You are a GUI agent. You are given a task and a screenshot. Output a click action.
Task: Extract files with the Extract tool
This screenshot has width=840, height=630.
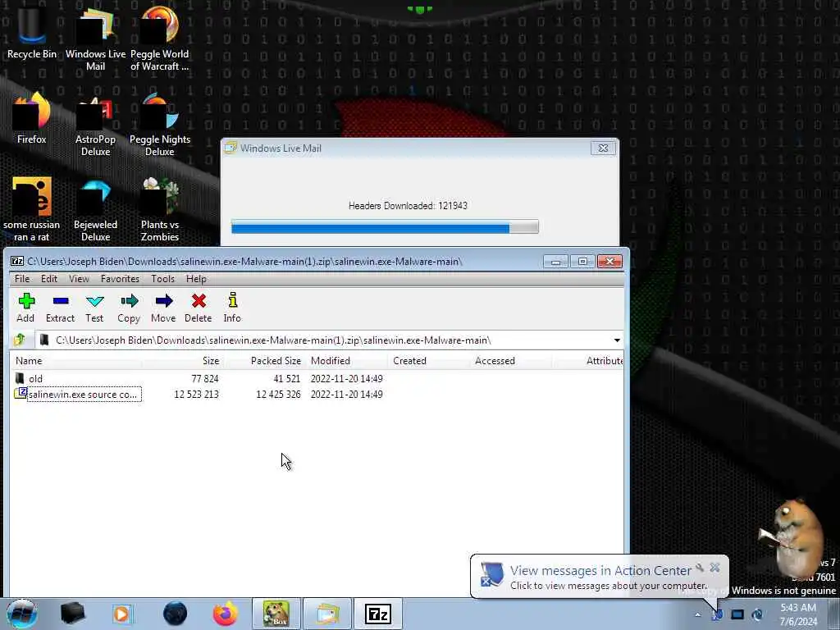[x=60, y=308]
